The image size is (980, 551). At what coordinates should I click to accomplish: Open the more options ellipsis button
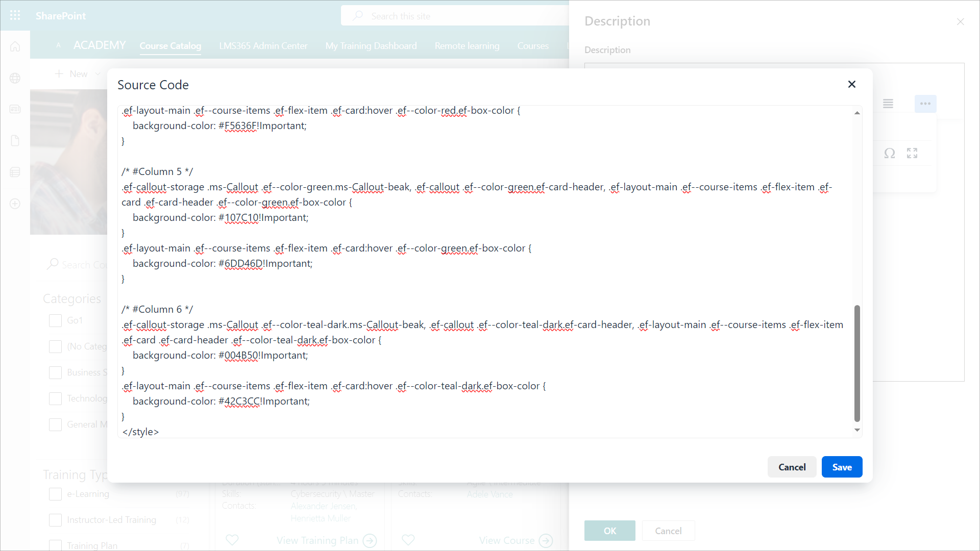925,104
